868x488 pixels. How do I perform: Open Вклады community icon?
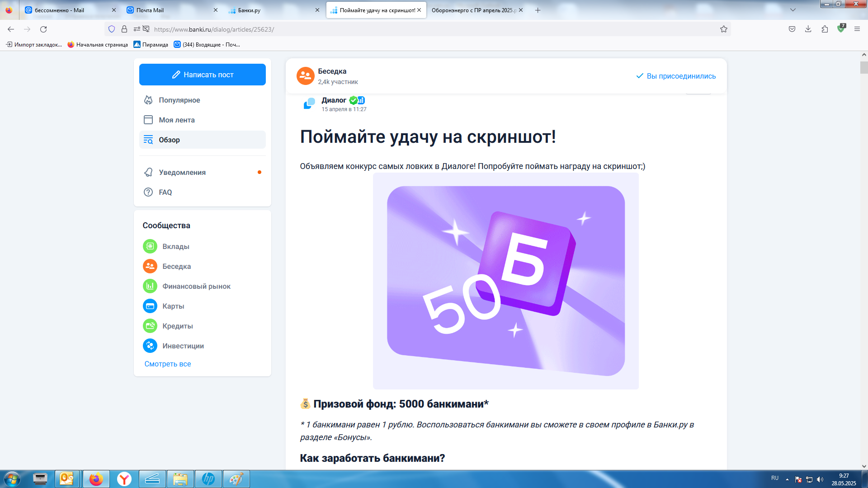point(150,246)
